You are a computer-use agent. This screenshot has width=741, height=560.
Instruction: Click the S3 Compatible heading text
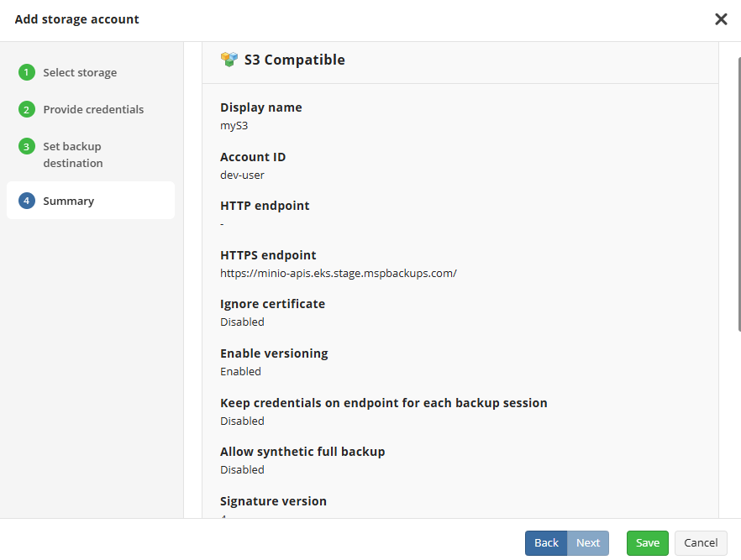coord(294,60)
